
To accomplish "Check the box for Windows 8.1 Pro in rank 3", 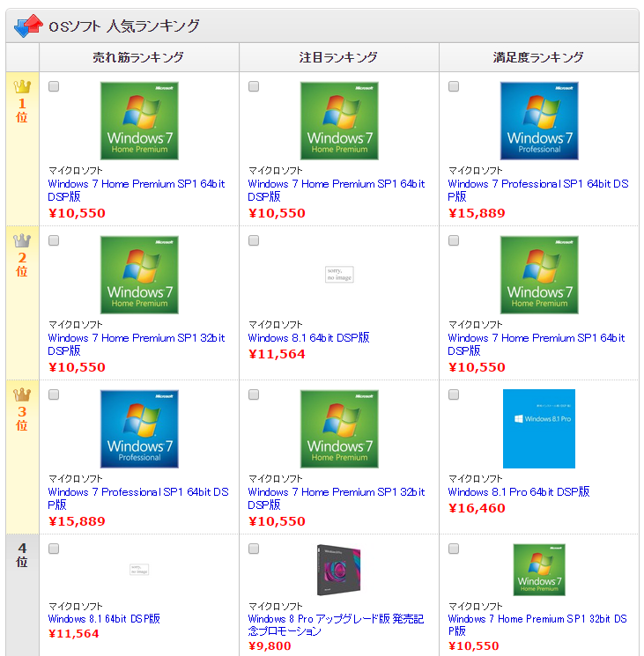I will 454,394.
